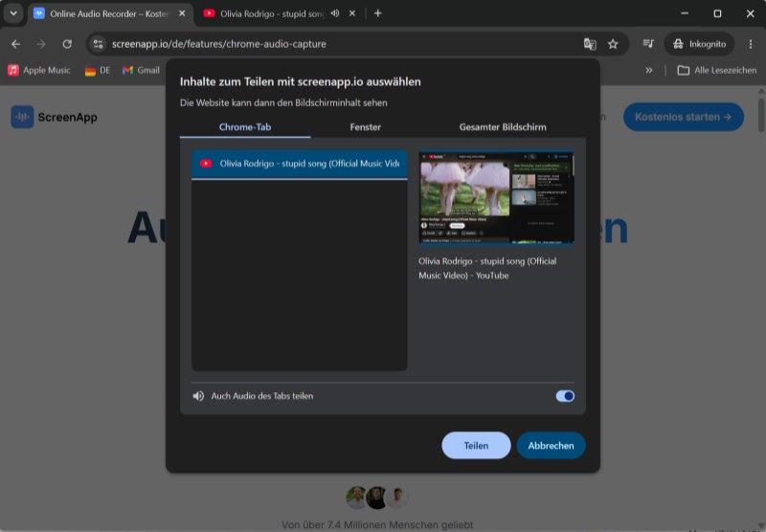Image resolution: width=766 pixels, height=532 pixels.
Task: Translate this page icon
Action: (x=590, y=44)
